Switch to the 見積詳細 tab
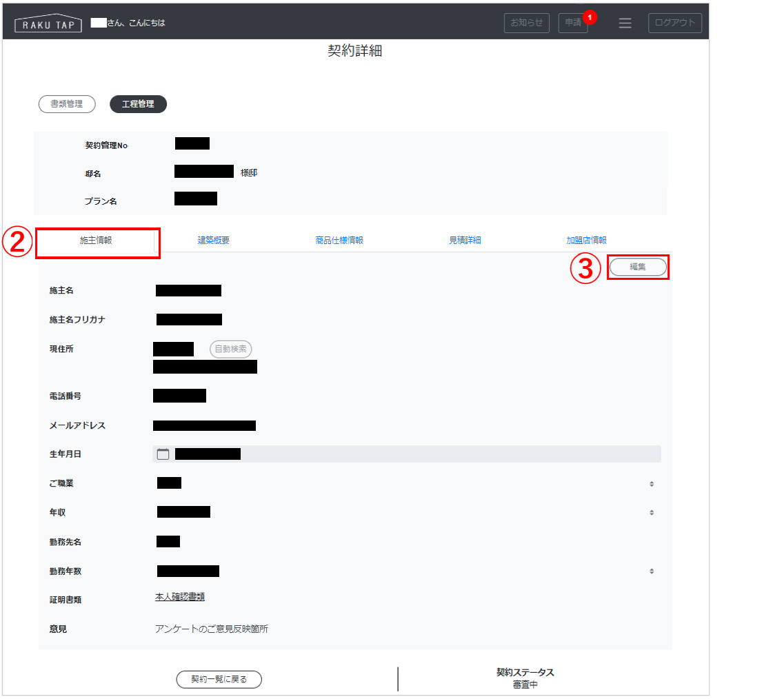Screen dimensions: 784x699 pos(465,241)
